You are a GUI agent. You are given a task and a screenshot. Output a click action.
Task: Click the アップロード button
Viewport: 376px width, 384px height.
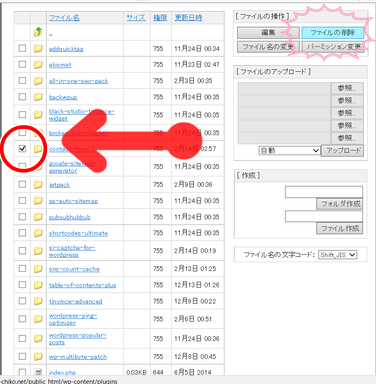(343, 151)
